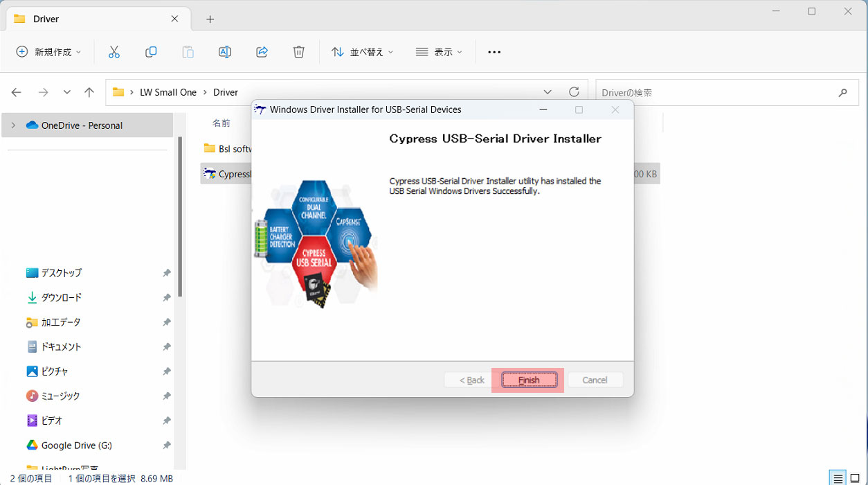
Task: Refresh the Driver folder view
Action: pos(573,92)
